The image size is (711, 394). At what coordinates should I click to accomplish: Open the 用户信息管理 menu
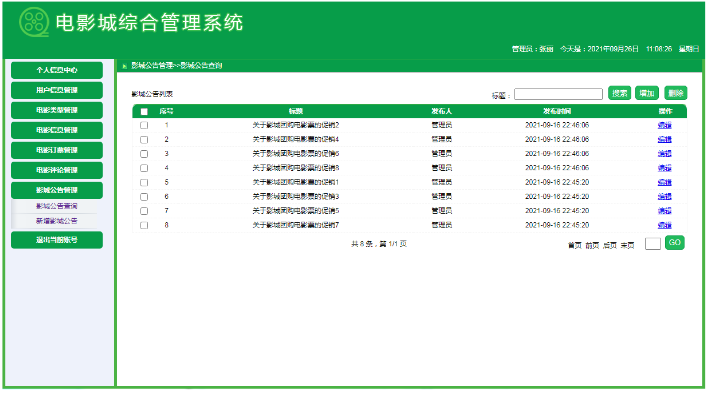(57, 90)
